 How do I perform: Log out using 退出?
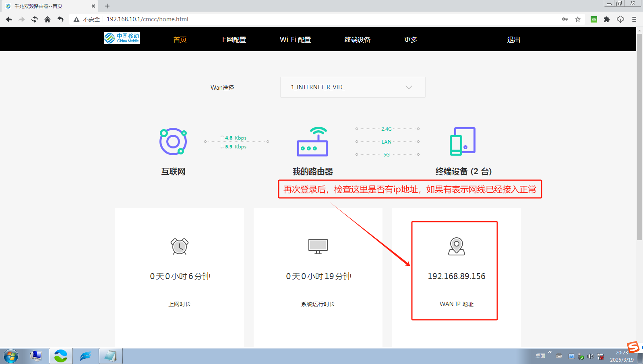coord(514,39)
